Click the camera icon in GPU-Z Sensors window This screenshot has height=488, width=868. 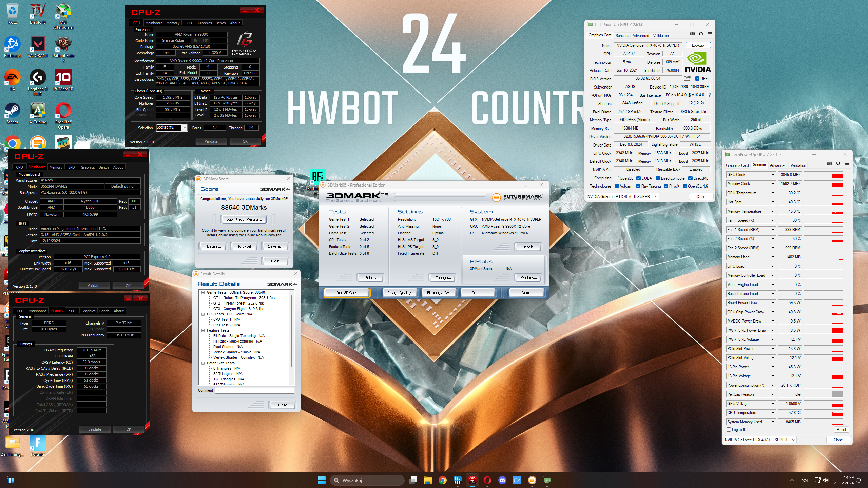(830, 163)
